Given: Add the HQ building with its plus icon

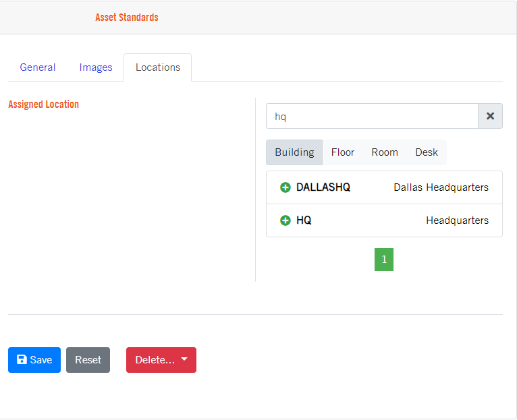Looking at the screenshot, I should coord(285,220).
